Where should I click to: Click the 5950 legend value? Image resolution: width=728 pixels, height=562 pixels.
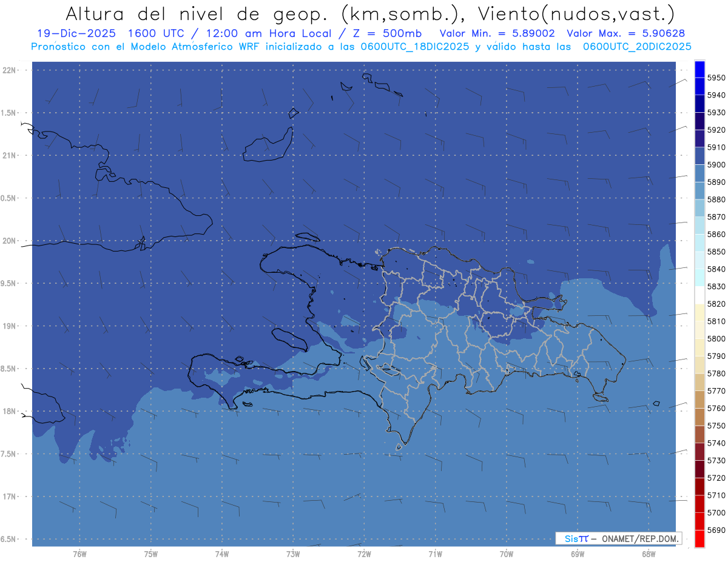tap(716, 78)
